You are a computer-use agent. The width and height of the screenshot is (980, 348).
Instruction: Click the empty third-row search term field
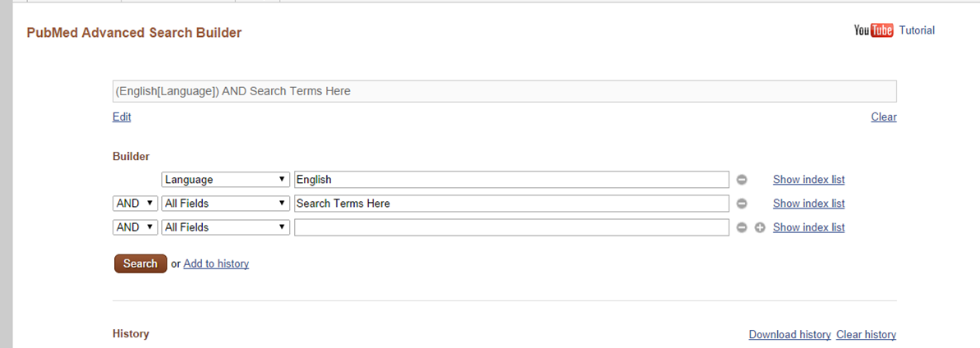511,227
